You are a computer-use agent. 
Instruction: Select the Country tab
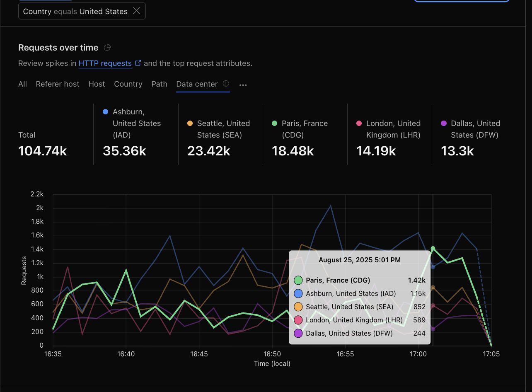click(x=128, y=84)
